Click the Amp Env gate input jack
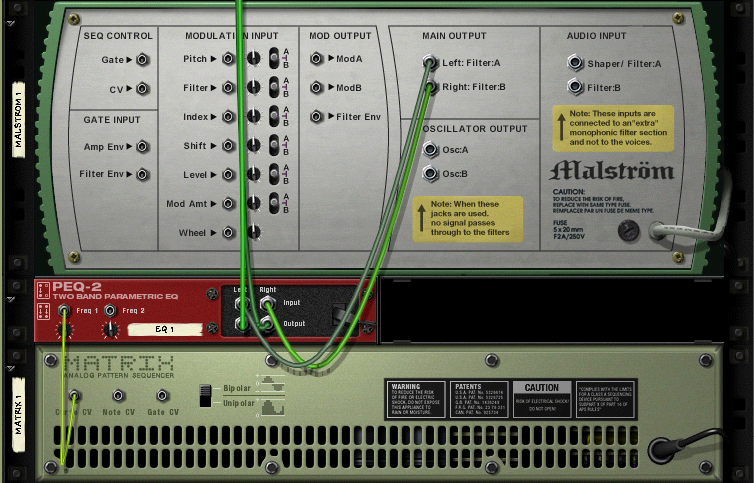Viewport: 754px width, 483px height. [142, 147]
